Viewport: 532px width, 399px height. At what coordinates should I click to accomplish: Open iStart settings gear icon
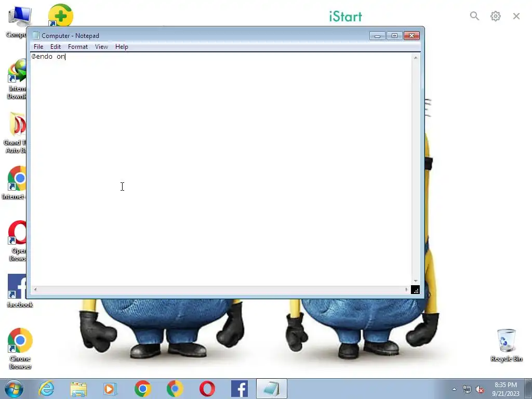495,16
